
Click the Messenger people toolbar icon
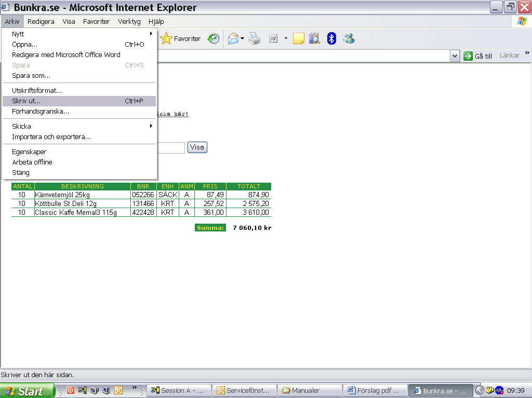[x=349, y=38]
